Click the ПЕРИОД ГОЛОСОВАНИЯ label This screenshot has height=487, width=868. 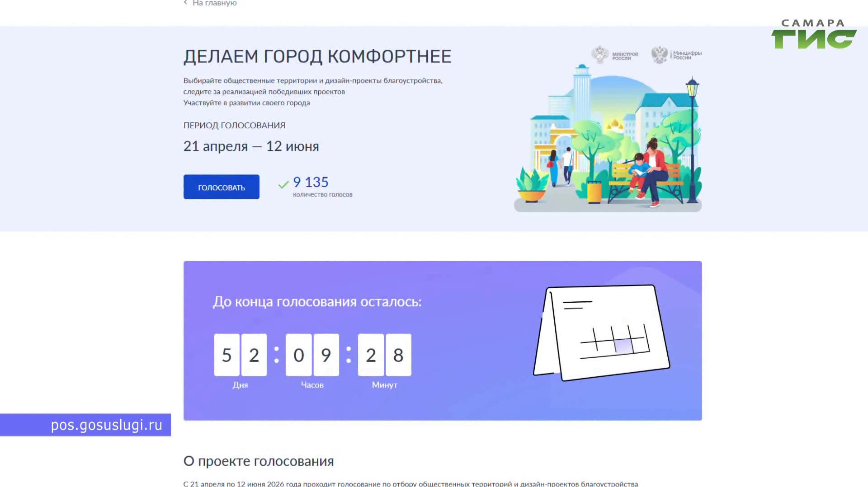coord(234,125)
